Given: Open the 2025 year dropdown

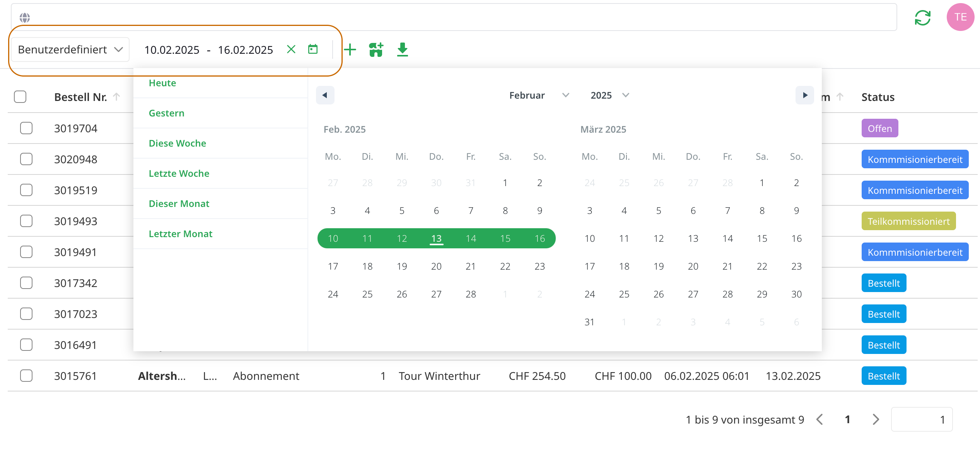Looking at the screenshot, I should (610, 95).
